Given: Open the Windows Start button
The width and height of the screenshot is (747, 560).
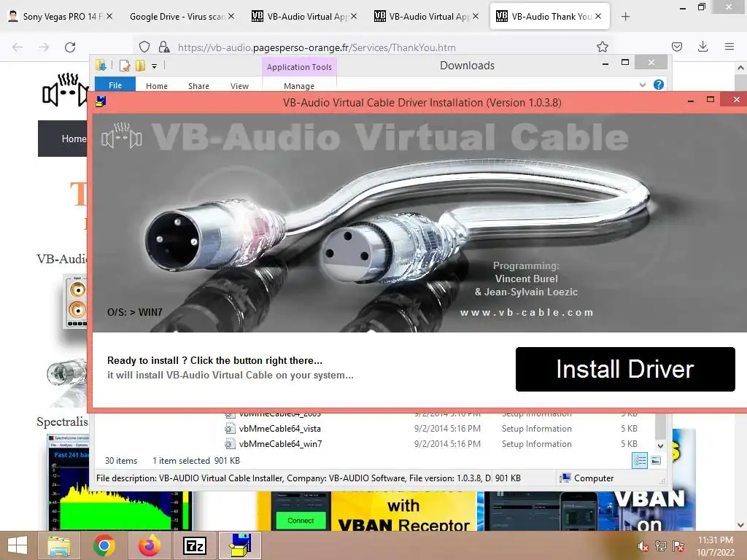Looking at the screenshot, I should (18, 545).
